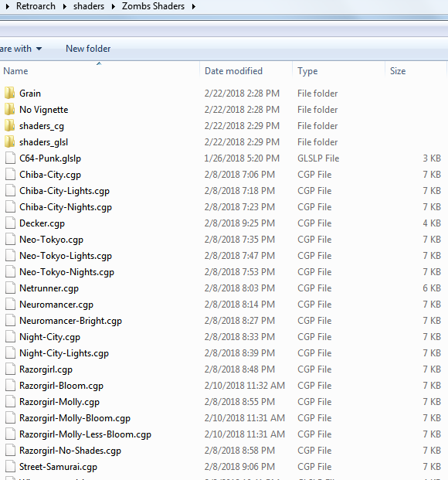Select icon for Razorgirl-No-Shades.cgp
This screenshot has width=448, height=480.
point(10,450)
